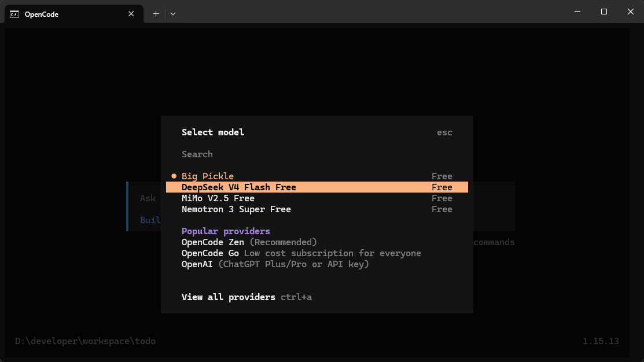This screenshot has height=362, width=644.
Task: Pick the MiMo V2.5 Free model
Action: [x=317, y=198]
